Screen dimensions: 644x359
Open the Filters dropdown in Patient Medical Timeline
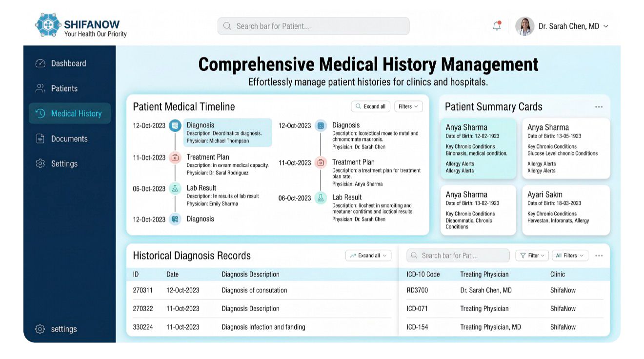point(408,107)
